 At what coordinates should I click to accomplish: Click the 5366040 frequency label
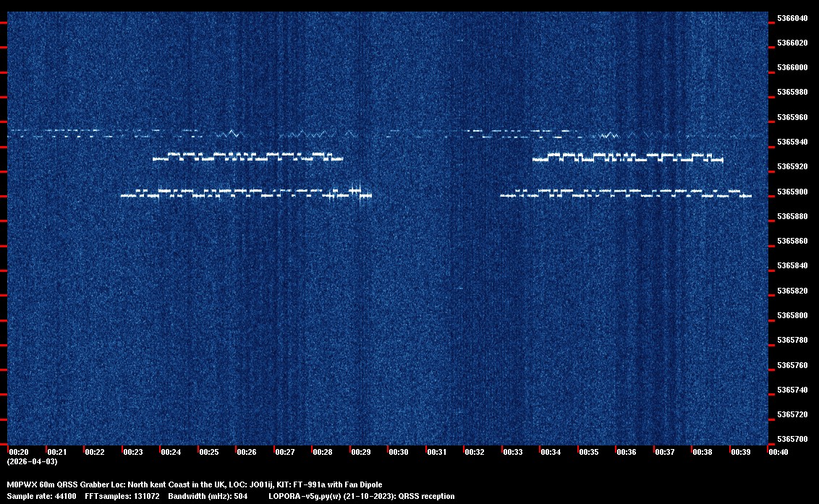(792, 18)
